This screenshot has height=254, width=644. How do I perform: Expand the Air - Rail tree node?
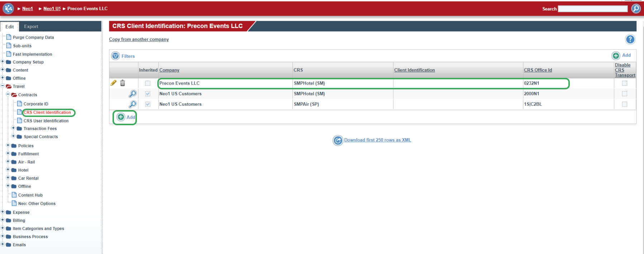click(x=8, y=161)
